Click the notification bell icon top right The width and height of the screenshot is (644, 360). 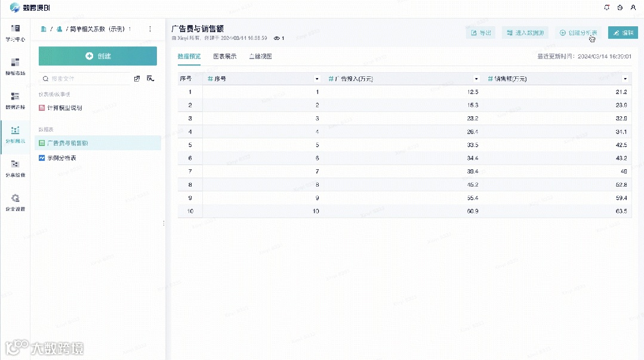[x=607, y=7]
